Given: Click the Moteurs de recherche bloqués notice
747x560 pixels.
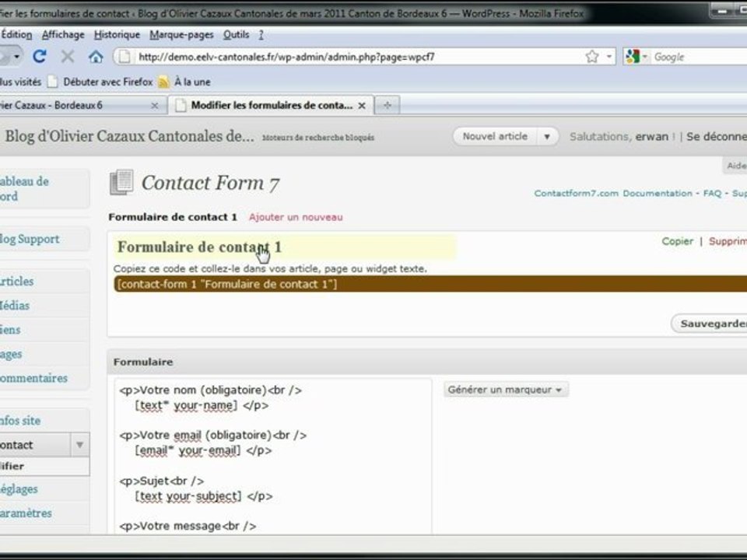Looking at the screenshot, I should pyautogui.click(x=318, y=138).
